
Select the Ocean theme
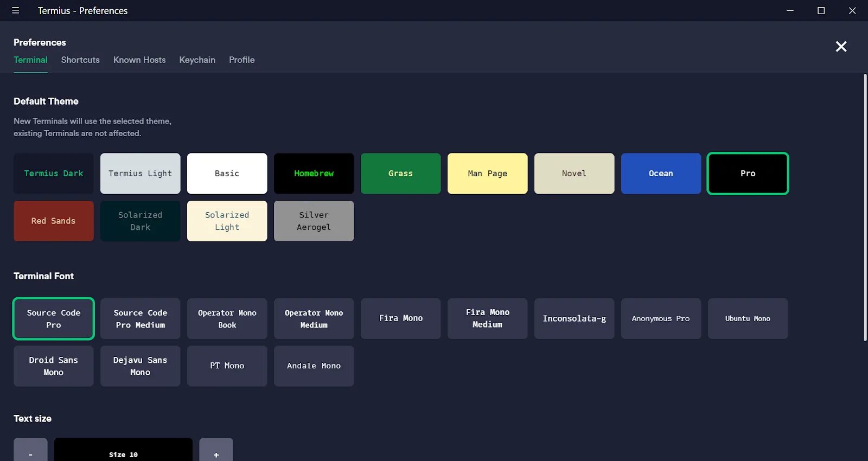(x=661, y=174)
